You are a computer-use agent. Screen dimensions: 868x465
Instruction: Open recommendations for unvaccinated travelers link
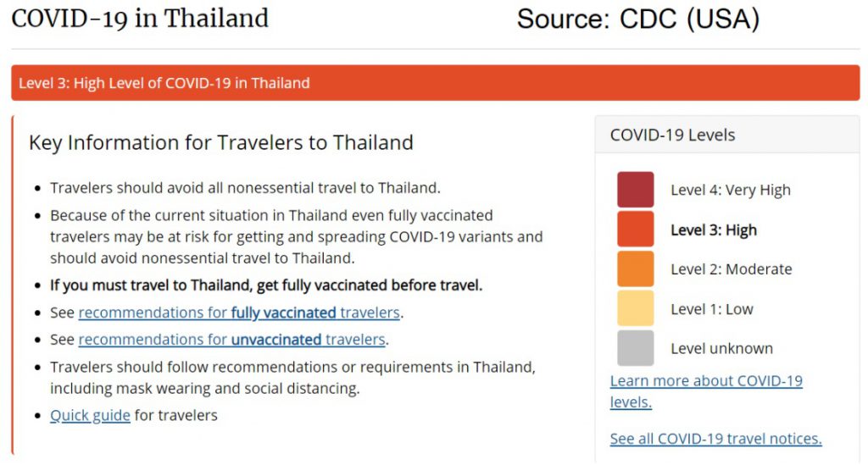(232, 340)
